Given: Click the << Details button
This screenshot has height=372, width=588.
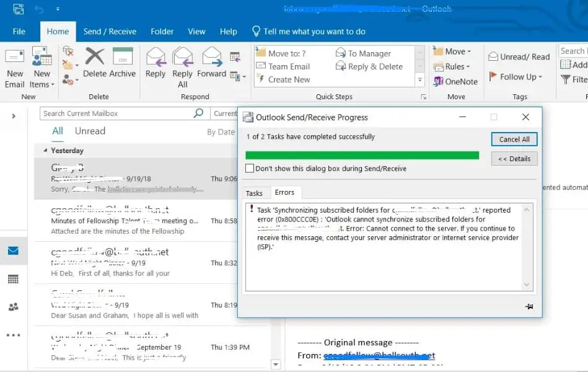Looking at the screenshot, I should click(514, 159).
